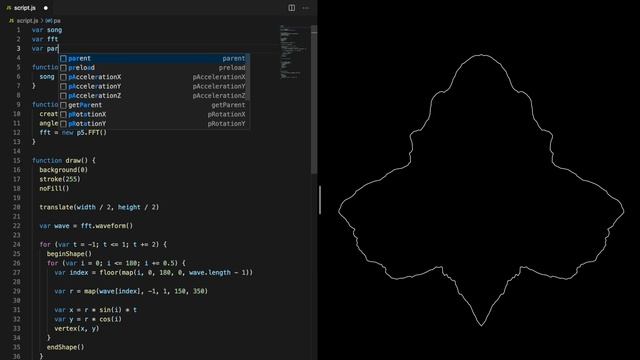Click the symbol icon beside 'preload' suggestion

[x=63, y=68]
